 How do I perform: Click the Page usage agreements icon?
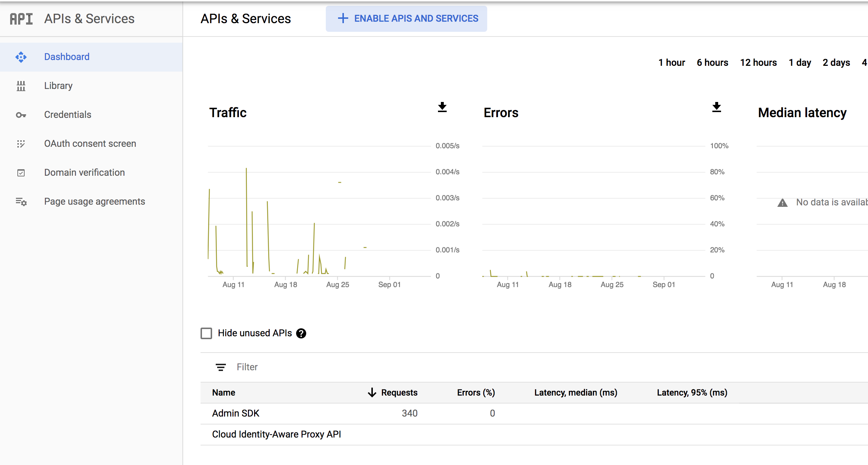(21, 201)
